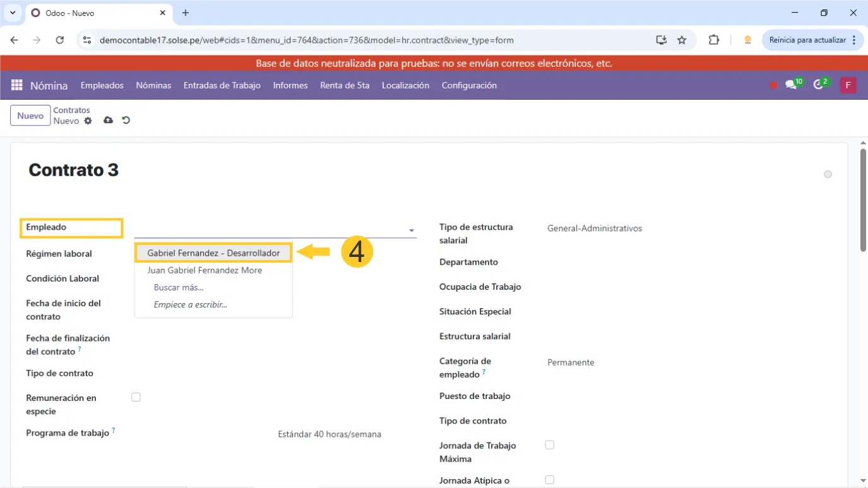Screen dimensions: 868x488
Task: Open the chat messages icon
Action: click(x=791, y=85)
